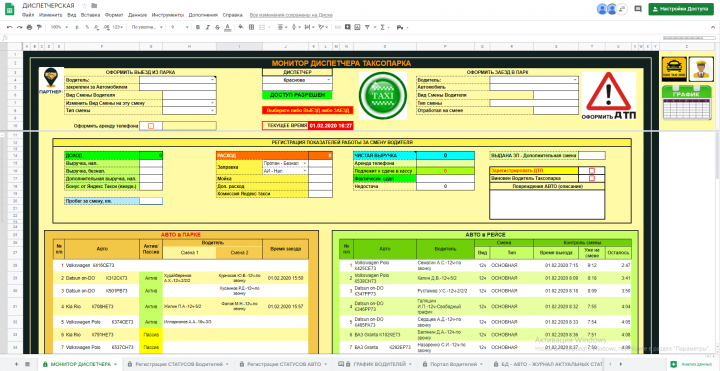This screenshot has height=371, width=720.
Task: Format the number as percent
Action: pos(87,27)
